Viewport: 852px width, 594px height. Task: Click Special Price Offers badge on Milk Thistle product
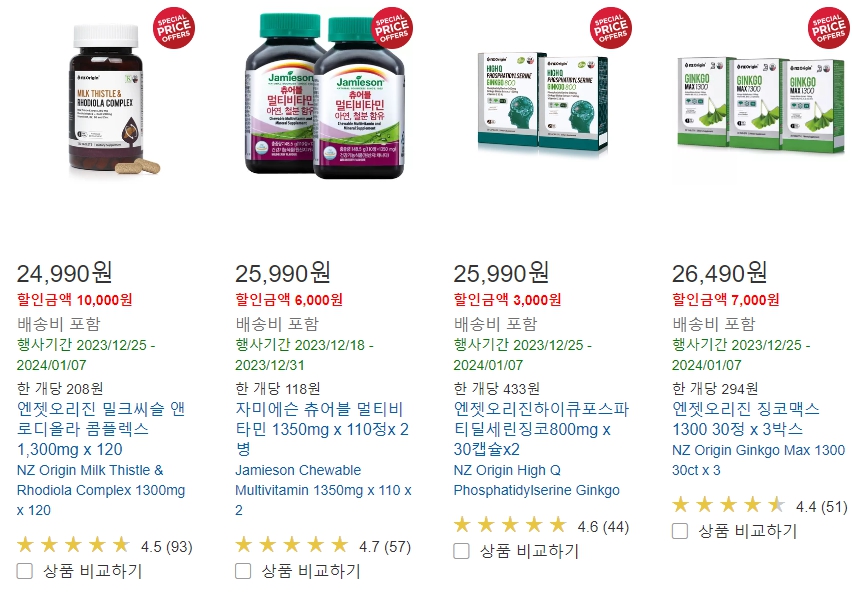point(174,28)
